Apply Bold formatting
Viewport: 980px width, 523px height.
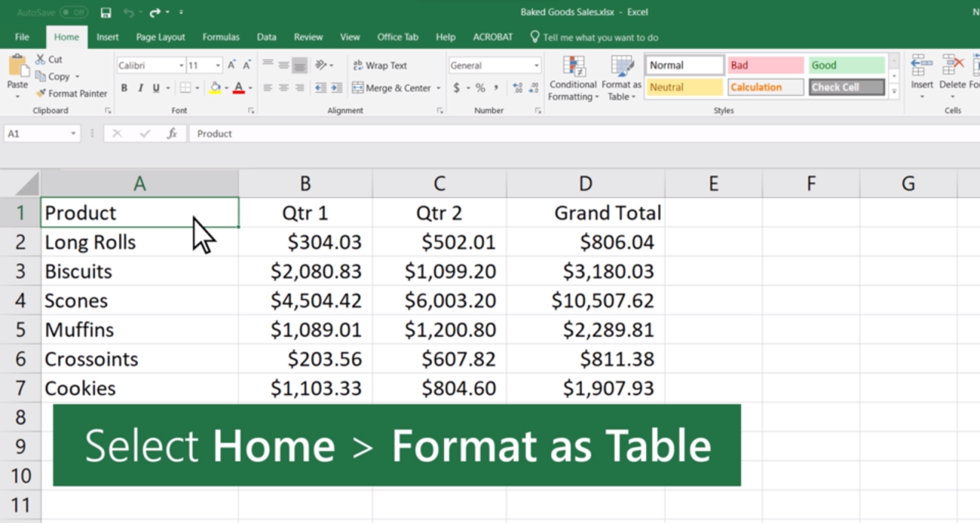tap(124, 88)
